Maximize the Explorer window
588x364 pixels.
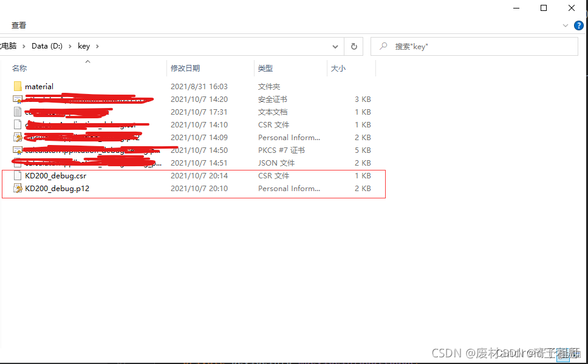(544, 8)
